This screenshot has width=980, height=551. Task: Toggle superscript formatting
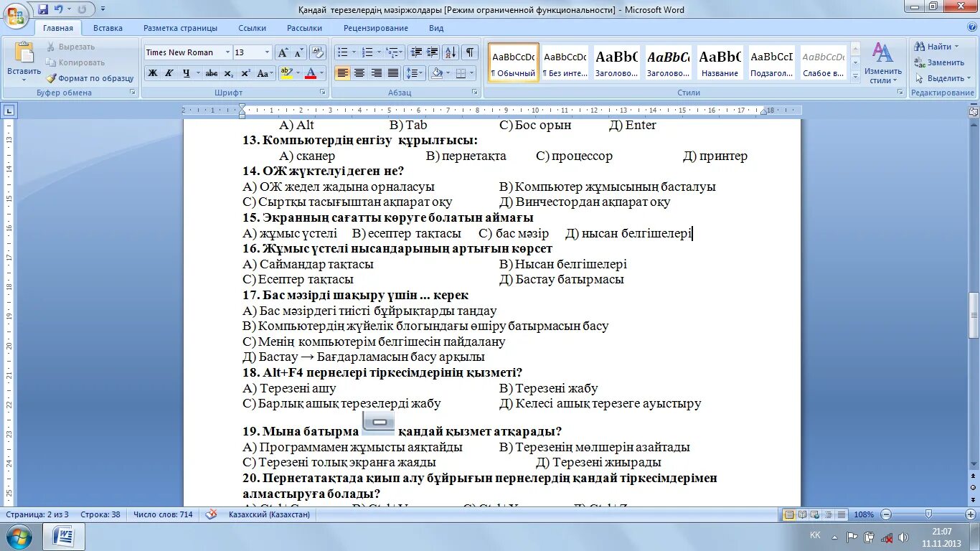pyautogui.click(x=245, y=73)
